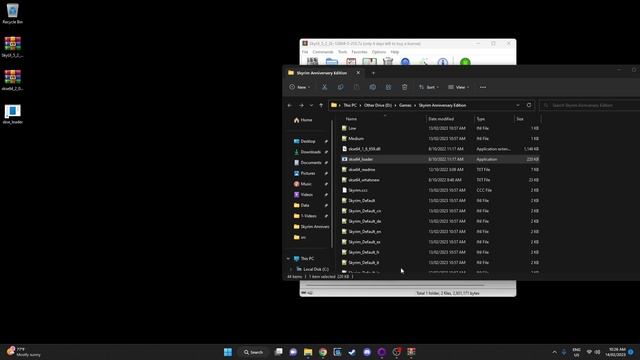640x360 pixels.
Task: Go back with the Explorer back arrow
Action: pos(290,105)
